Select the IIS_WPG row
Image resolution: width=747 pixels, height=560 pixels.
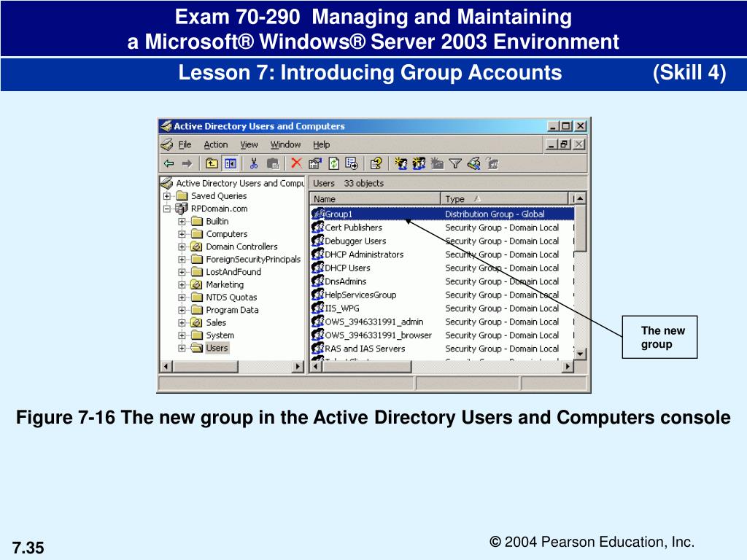pyautogui.click(x=442, y=308)
